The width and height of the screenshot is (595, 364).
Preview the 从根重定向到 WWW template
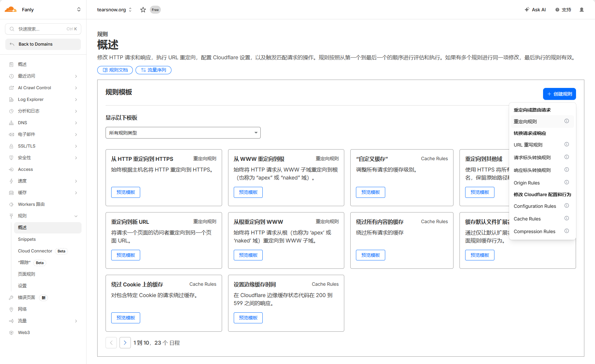(248, 255)
